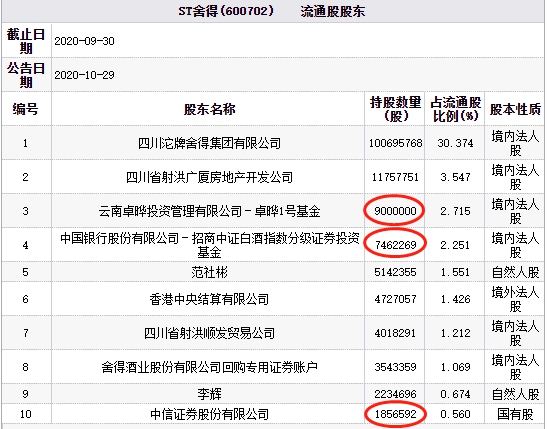Select the ratio 30.374
Viewport: 548px width, 429px height.
(455, 143)
